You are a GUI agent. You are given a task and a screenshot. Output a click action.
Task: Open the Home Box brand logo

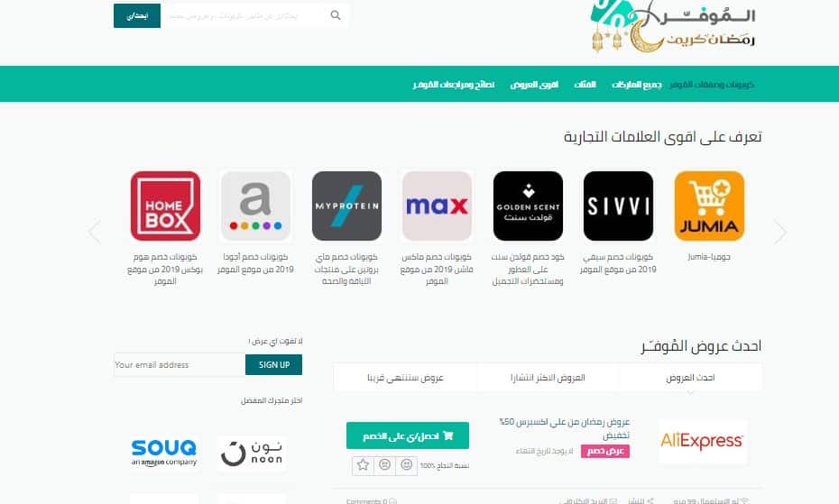coord(165,206)
